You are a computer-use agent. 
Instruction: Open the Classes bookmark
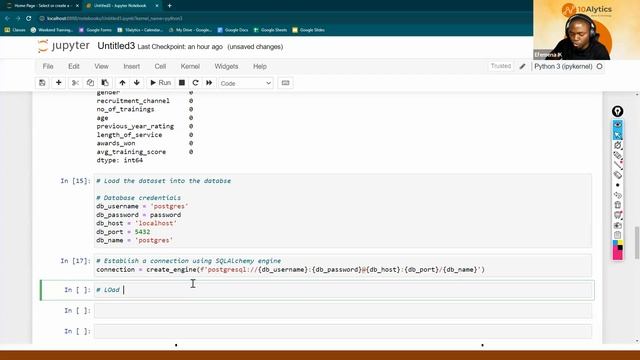tap(15, 30)
